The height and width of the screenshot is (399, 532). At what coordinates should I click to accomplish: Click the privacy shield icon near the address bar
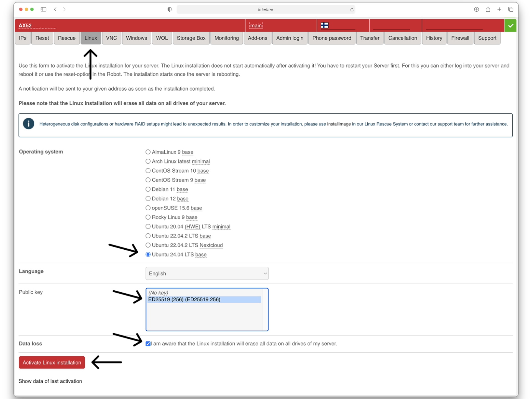click(169, 9)
